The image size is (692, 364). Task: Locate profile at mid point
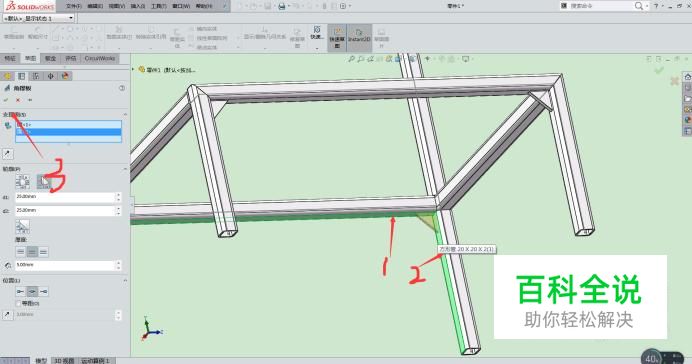tap(32, 292)
